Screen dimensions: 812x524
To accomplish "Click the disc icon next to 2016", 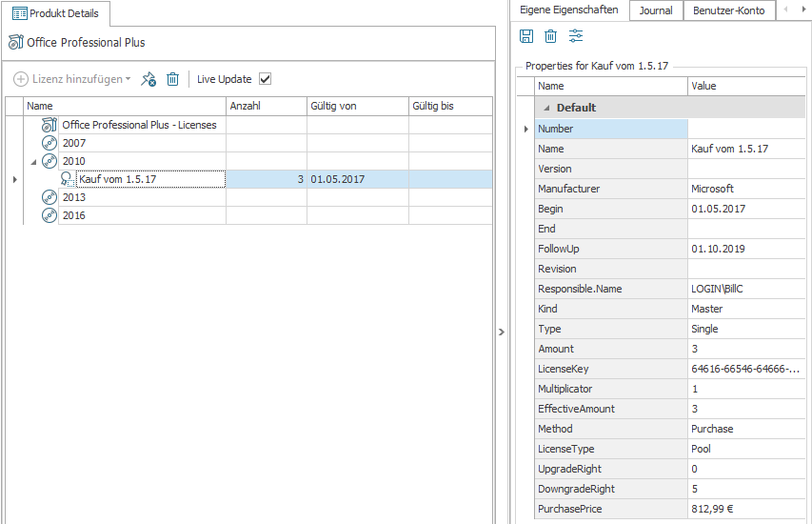I will coord(50,215).
